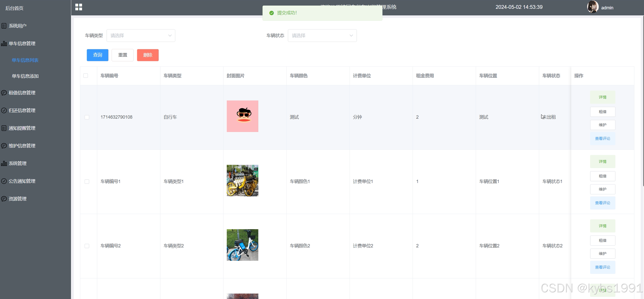Open the 车辆类型 dropdown

[x=141, y=36]
